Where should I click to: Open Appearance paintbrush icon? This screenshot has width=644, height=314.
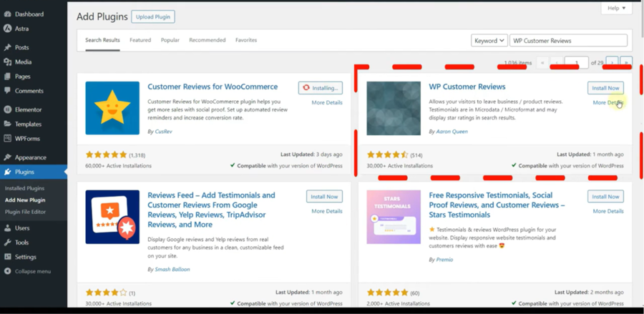point(7,157)
